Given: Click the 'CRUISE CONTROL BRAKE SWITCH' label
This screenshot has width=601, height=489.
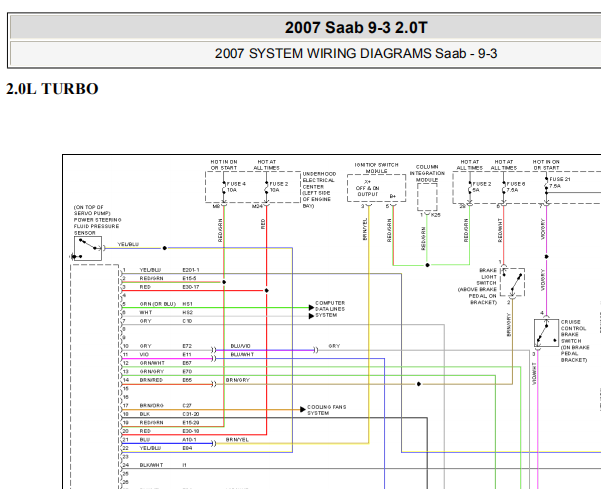Looking at the screenshot, I should [573, 331].
